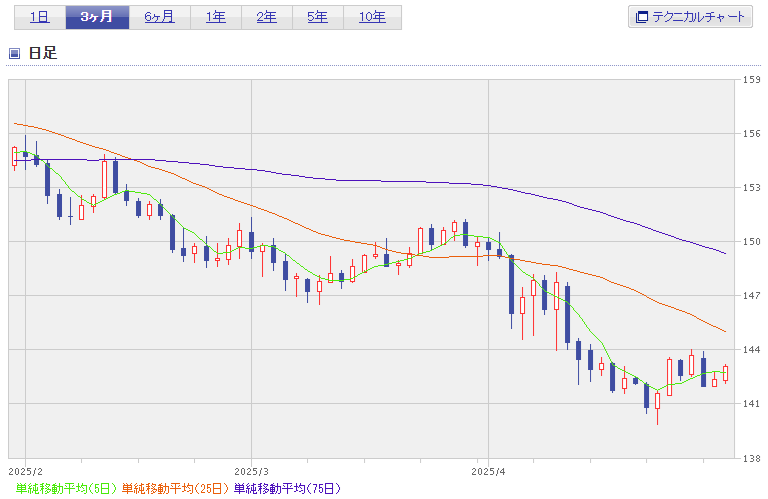Switch to the 1日 period tab
The image size is (768, 499).
[40, 18]
